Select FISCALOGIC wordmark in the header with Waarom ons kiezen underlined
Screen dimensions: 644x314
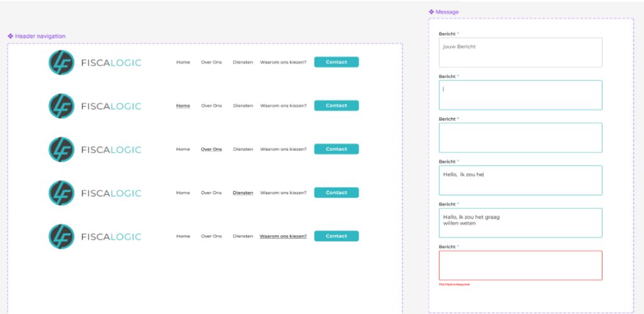pos(111,237)
